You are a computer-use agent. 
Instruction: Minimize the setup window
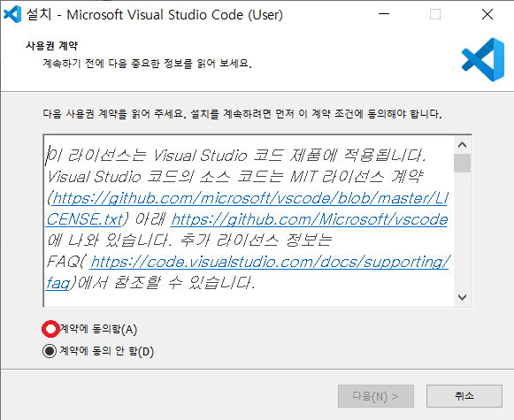(384, 14)
